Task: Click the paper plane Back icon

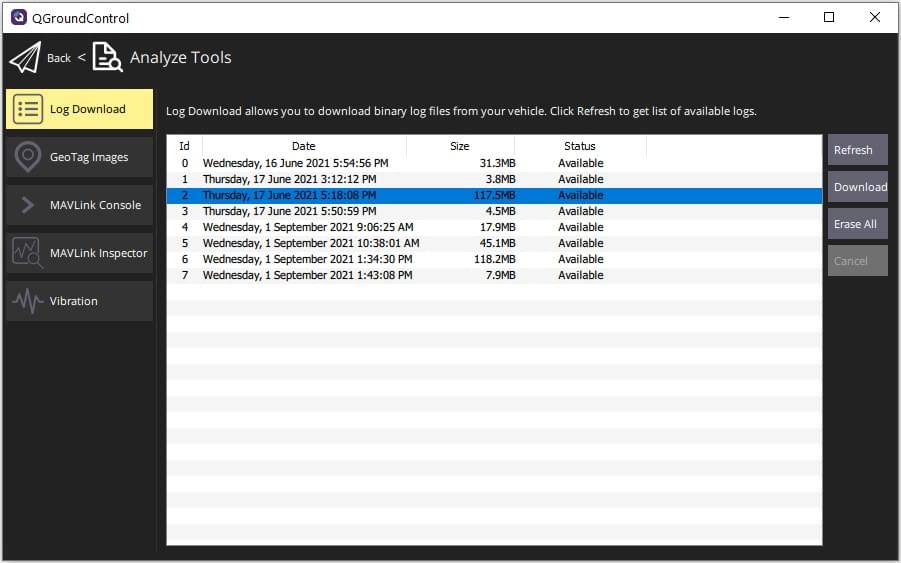Action: point(25,58)
